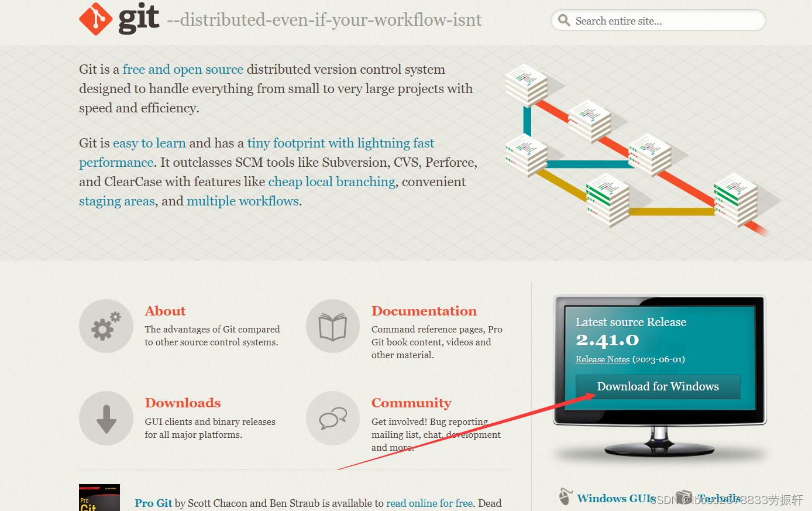This screenshot has width=812, height=511.
Task: Click the text Get involved! Bug reporting
Action: (430, 421)
